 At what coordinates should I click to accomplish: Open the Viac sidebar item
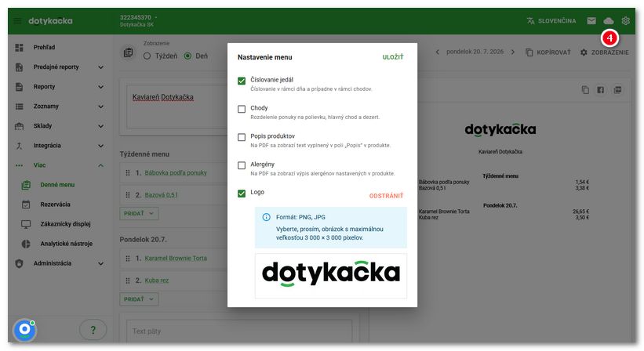click(39, 165)
